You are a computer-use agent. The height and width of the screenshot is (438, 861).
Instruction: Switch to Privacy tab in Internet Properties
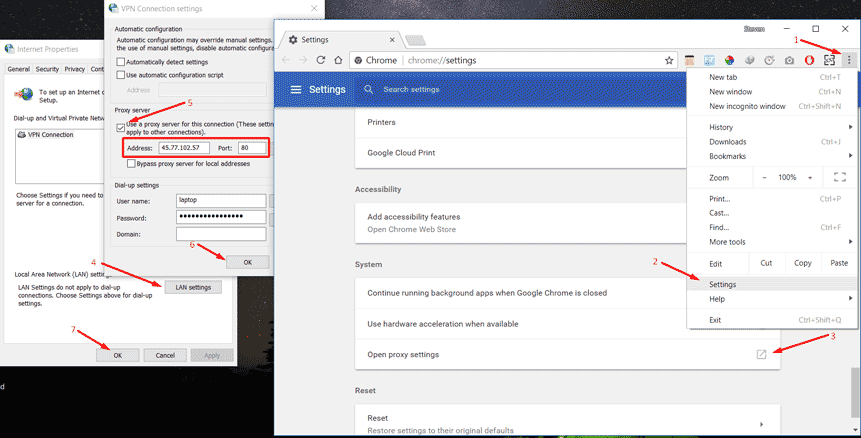point(75,69)
